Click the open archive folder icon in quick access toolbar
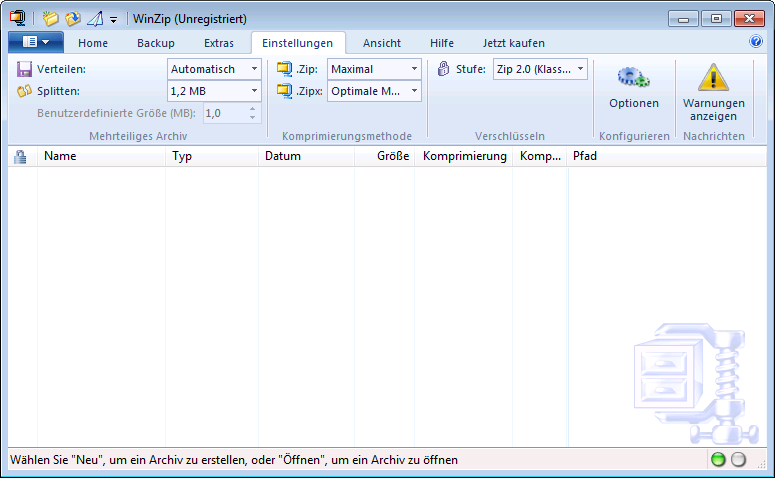 point(73,18)
